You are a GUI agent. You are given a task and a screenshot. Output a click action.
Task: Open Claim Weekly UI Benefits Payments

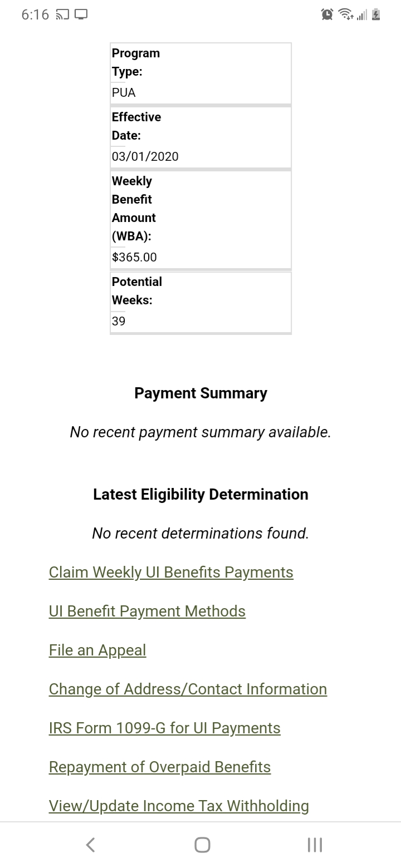tap(171, 572)
